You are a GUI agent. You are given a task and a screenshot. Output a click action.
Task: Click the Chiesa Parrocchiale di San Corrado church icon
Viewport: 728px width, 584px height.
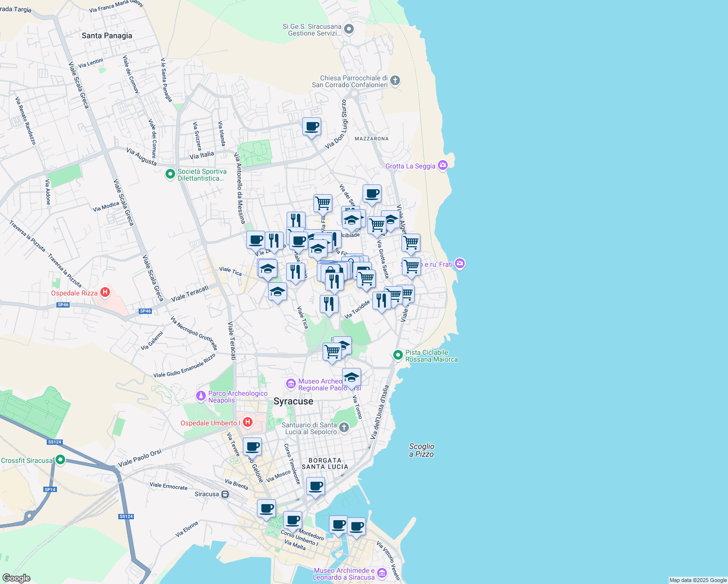coord(395,80)
